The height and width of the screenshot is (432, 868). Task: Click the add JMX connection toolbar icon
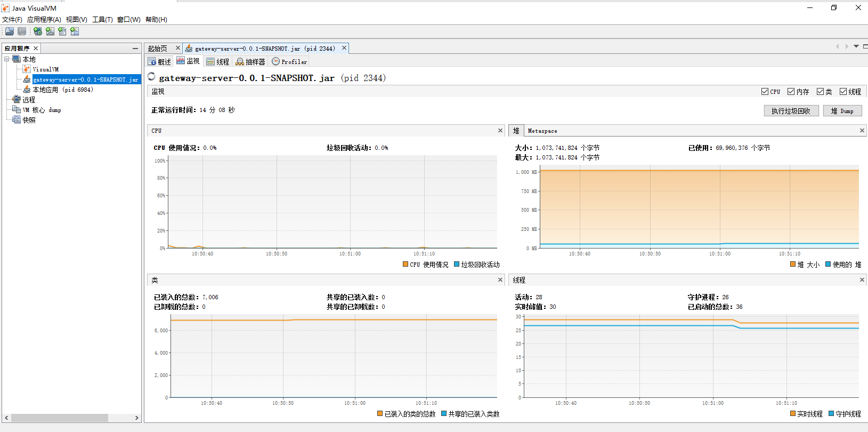point(50,31)
